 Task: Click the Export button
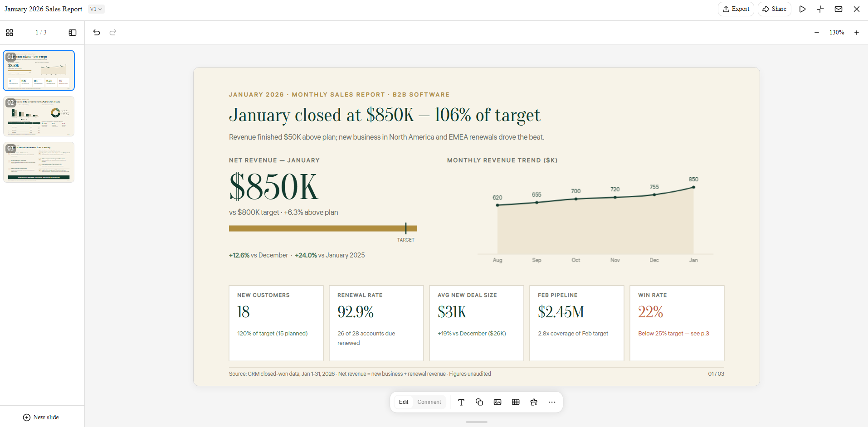click(x=736, y=9)
